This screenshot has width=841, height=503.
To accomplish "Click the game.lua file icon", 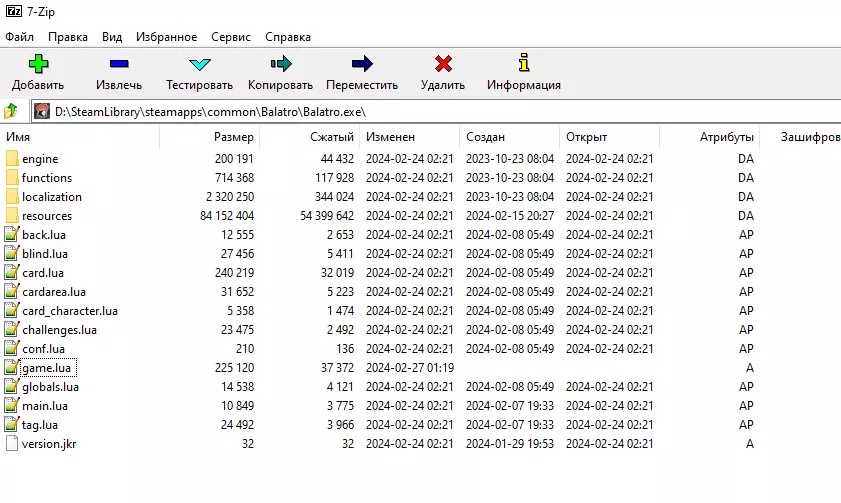I will [x=12, y=367].
